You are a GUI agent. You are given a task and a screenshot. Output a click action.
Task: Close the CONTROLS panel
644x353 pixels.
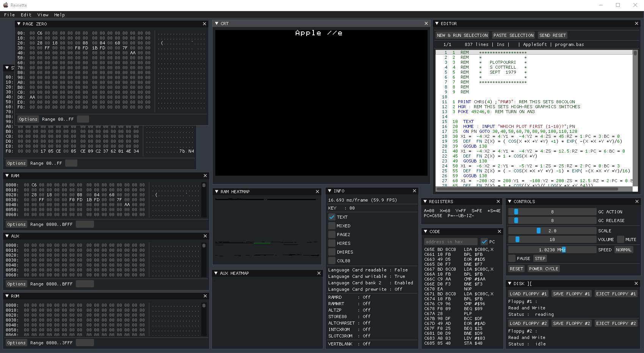637,202
